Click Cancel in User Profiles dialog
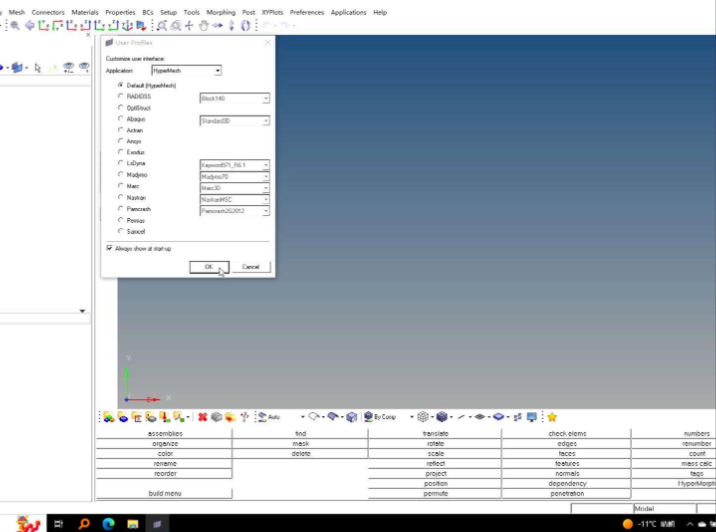Screen dimensions: 716x532 coord(251,267)
